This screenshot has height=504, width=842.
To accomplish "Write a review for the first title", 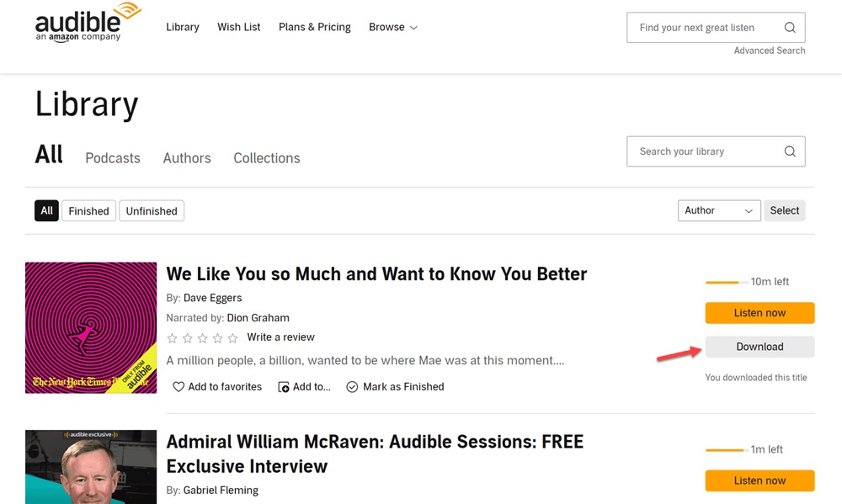I will [280, 337].
